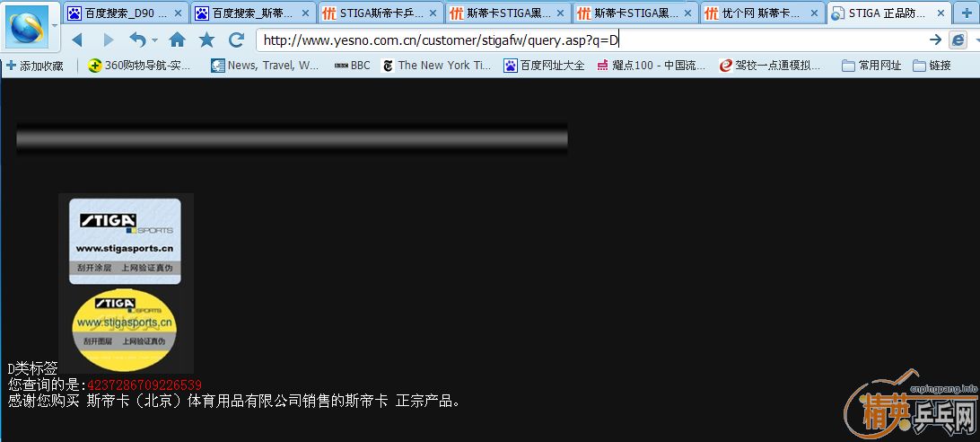Click the address bar URL field

coord(591,40)
